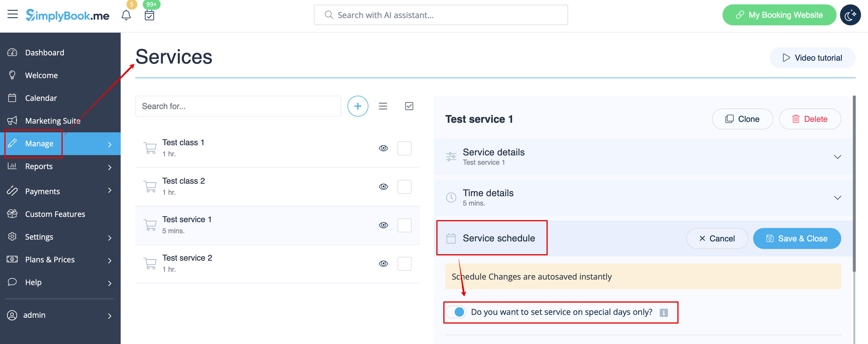Screen dimensions: 868x344
Task: Click the SimplyBook.me logo
Action: [68, 15]
